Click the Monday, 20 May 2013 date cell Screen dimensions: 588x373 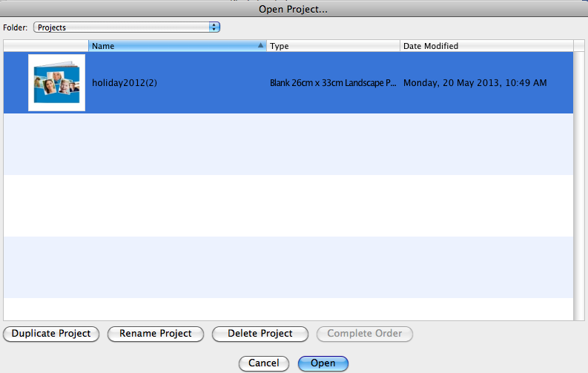pos(475,83)
